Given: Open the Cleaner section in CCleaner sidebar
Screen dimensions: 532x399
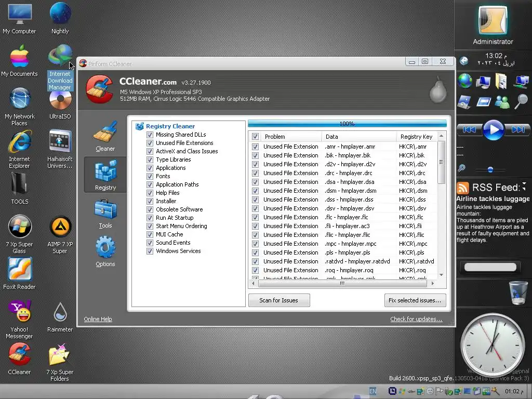Looking at the screenshot, I should pos(105,137).
